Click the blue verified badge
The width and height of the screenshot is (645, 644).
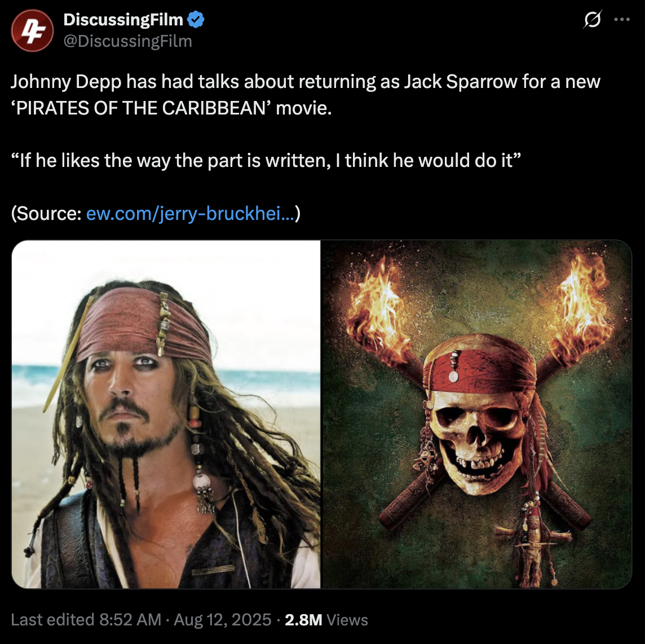point(196,19)
